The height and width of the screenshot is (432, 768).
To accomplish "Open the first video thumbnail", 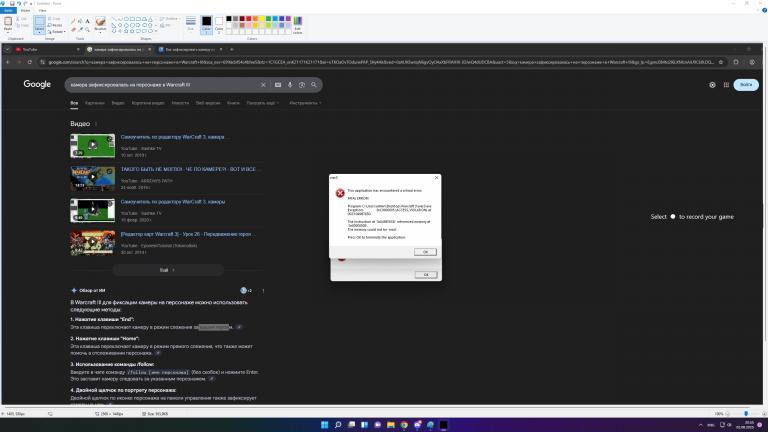I will click(93, 145).
